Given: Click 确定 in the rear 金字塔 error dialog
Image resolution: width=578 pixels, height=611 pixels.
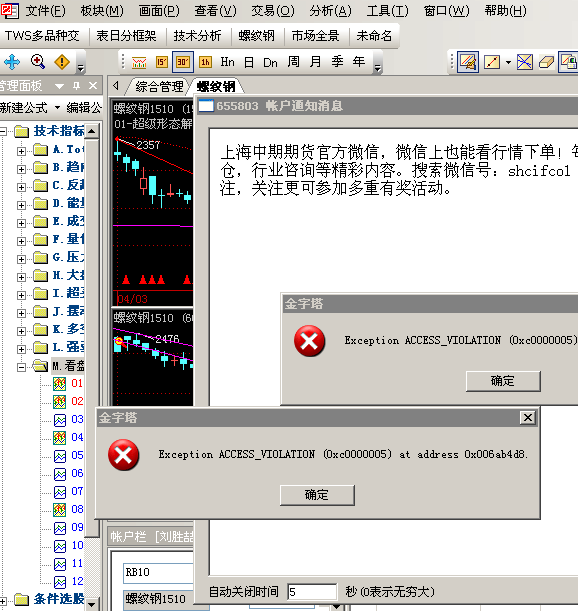Looking at the screenshot, I should (x=503, y=381).
